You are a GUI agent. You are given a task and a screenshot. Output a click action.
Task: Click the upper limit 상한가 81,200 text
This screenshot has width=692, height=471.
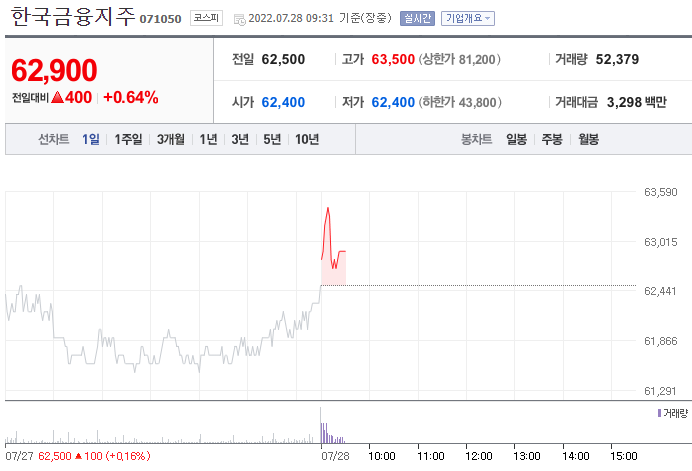pyautogui.click(x=459, y=59)
